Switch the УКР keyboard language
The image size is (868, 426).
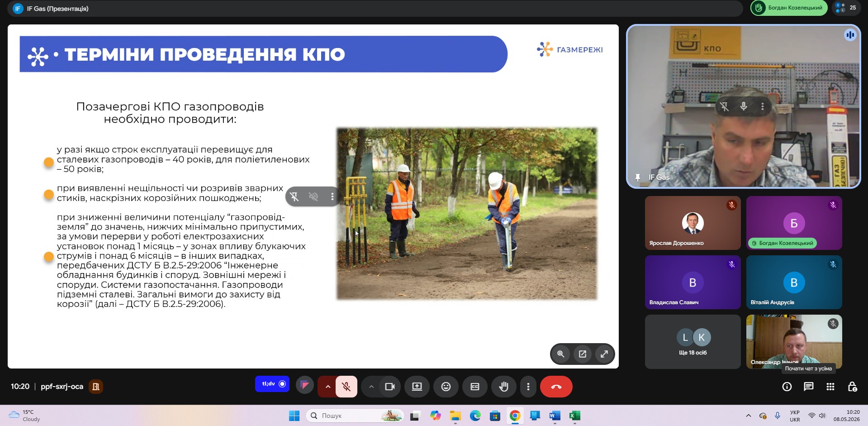(795, 416)
